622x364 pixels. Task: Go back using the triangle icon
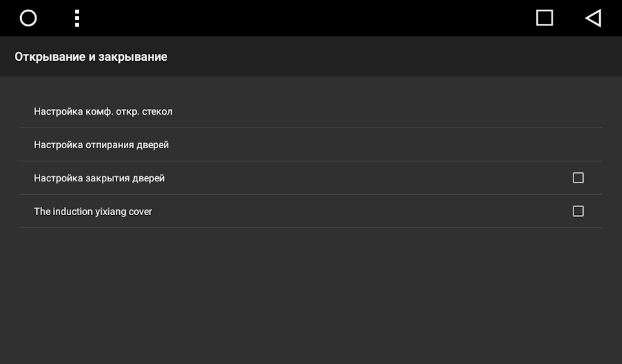(x=593, y=18)
